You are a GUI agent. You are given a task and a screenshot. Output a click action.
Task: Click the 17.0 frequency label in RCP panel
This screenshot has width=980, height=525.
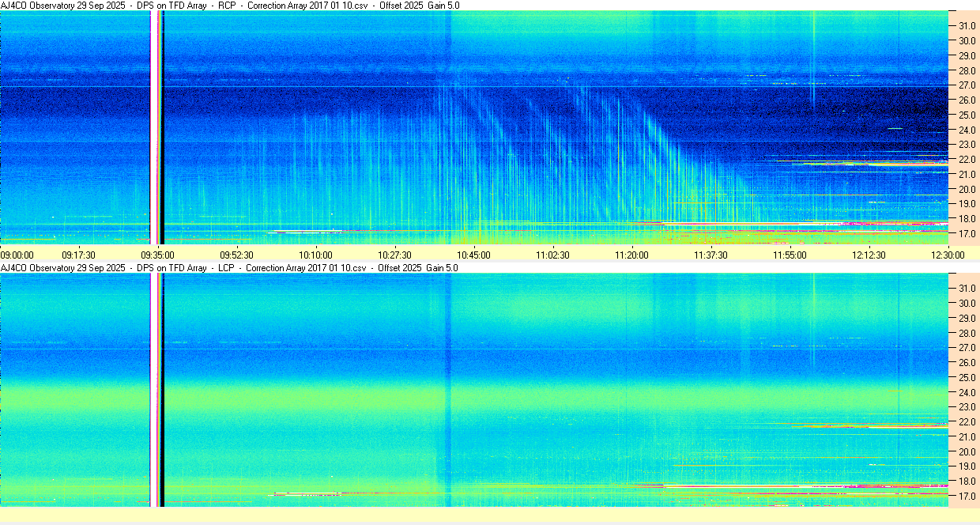pyautogui.click(x=967, y=234)
